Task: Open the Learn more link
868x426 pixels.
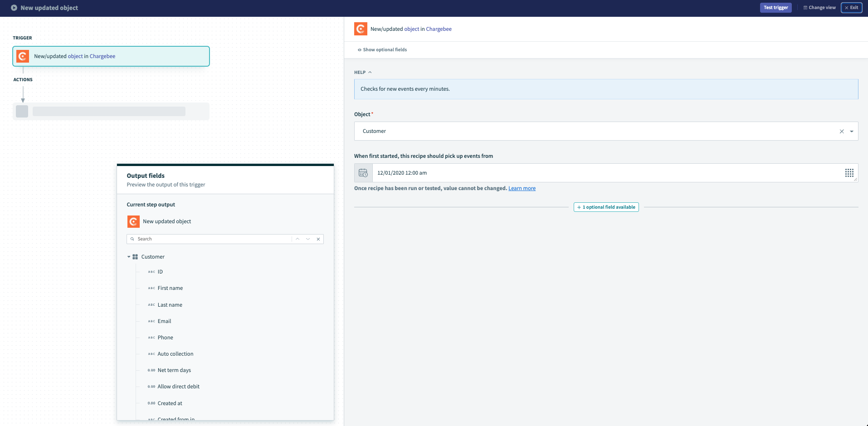Action: click(x=522, y=188)
